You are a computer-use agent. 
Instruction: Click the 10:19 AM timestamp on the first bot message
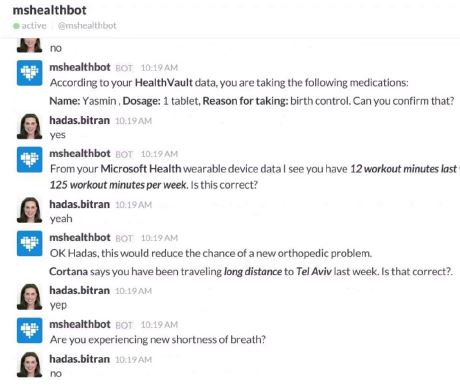[x=159, y=68]
